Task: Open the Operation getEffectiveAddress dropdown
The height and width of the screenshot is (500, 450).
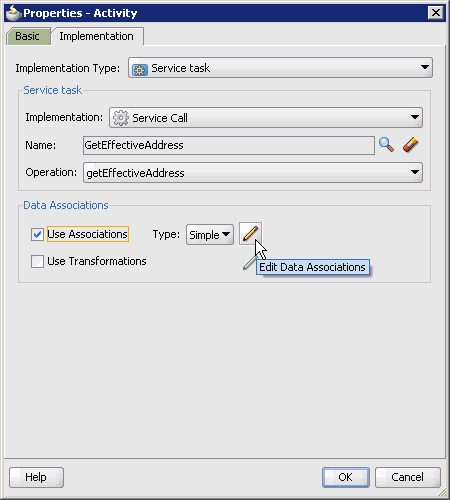Action: (x=253, y=173)
